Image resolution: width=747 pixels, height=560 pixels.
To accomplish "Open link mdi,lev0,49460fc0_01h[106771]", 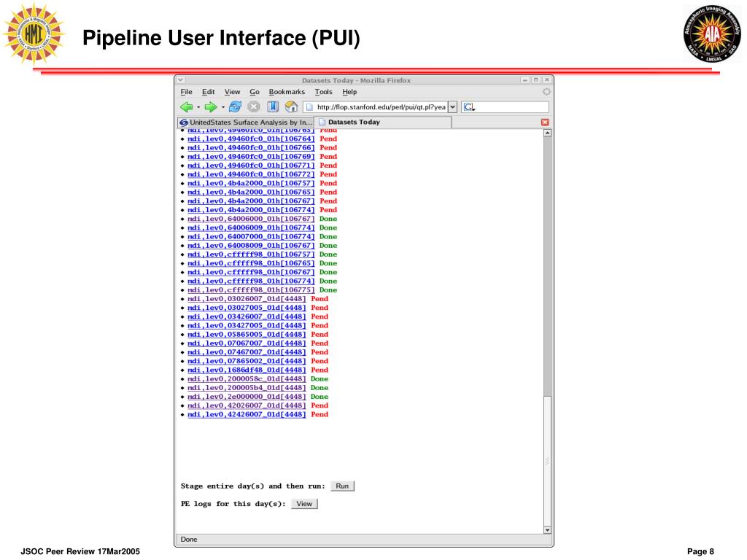I will pos(251,166).
